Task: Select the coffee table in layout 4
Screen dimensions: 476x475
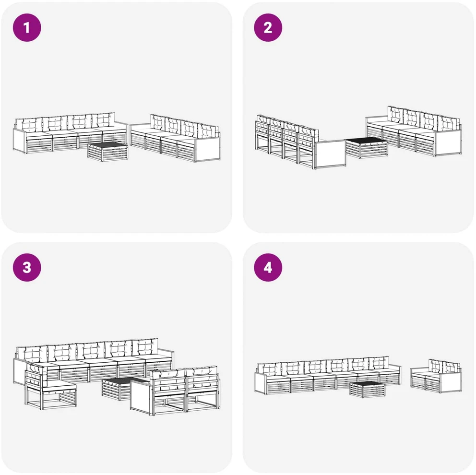Action: tap(368, 390)
